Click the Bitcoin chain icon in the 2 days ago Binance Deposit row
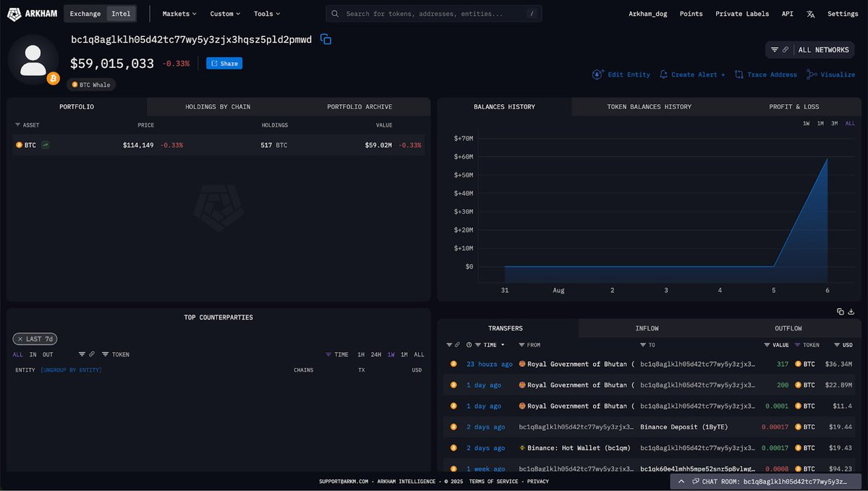This screenshot has width=868, height=491. coord(454,427)
